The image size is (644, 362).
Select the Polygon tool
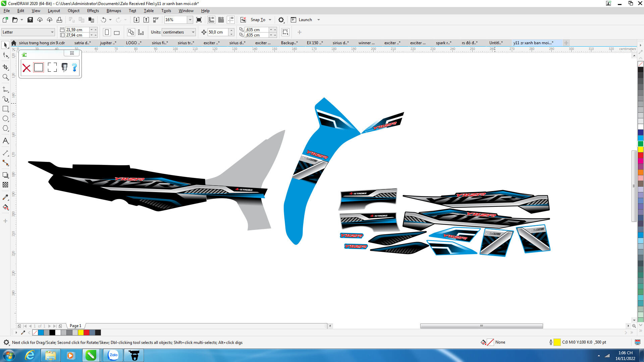(5, 128)
